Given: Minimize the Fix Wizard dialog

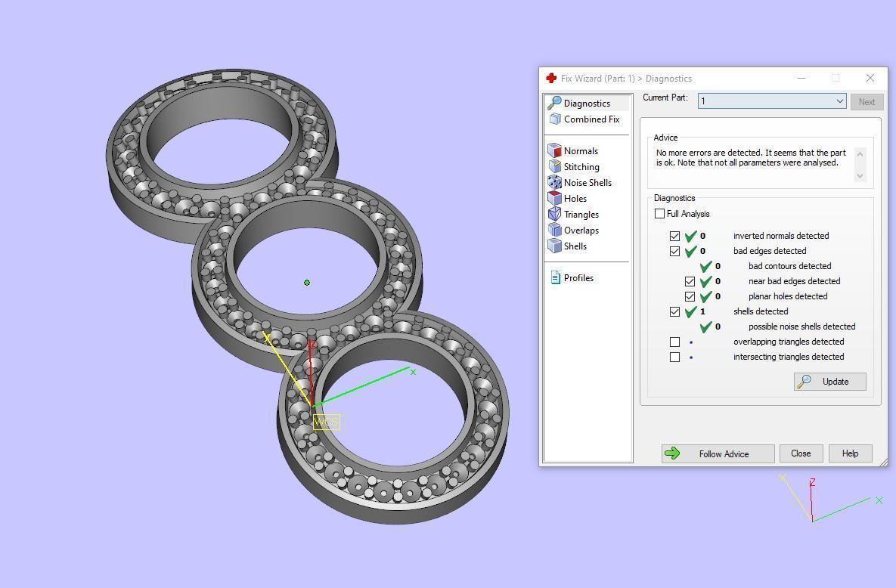Looking at the screenshot, I should coord(801,79).
